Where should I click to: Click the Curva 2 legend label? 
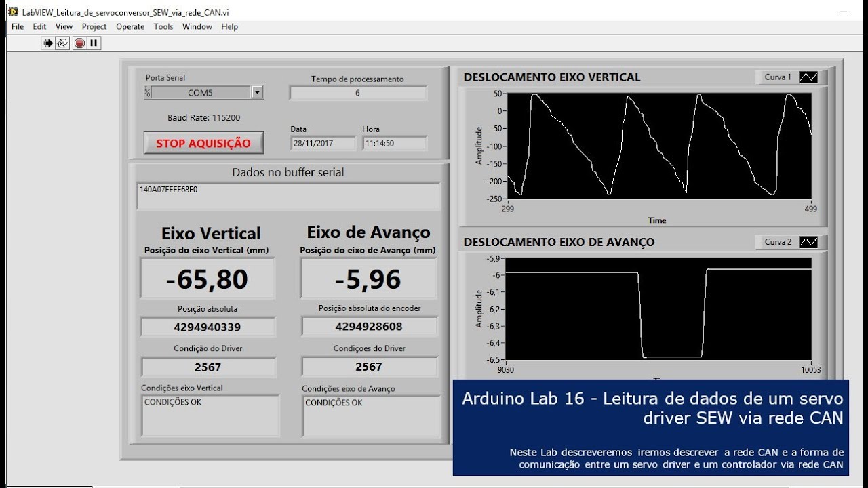coord(778,242)
